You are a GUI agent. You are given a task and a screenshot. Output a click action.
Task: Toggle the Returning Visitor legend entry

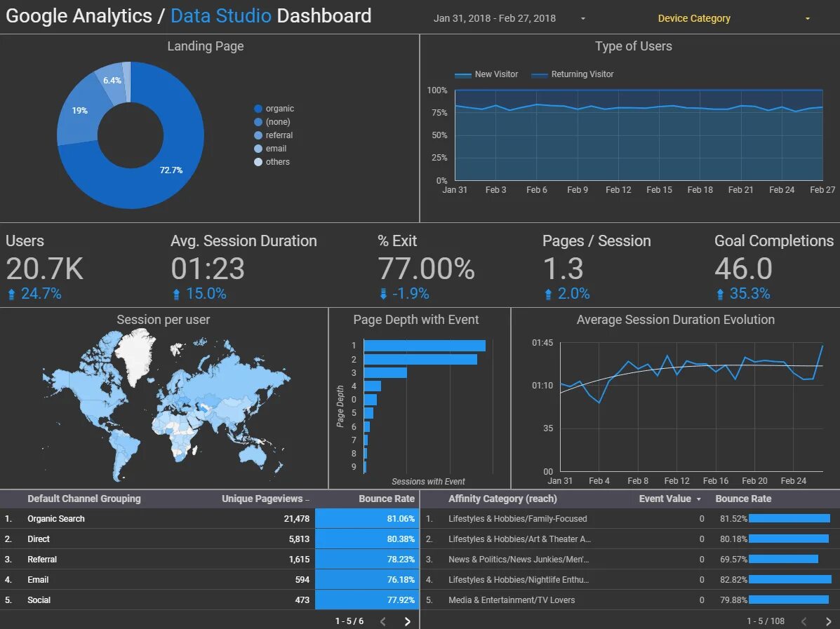point(572,74)
